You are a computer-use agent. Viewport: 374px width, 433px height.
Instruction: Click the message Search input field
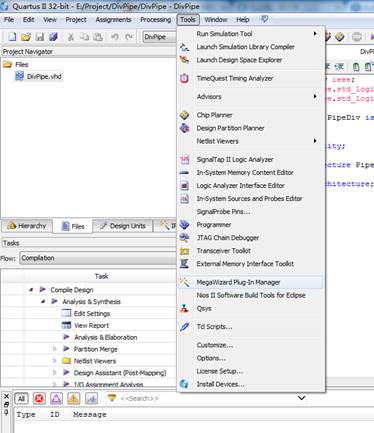tap(207, 398)
